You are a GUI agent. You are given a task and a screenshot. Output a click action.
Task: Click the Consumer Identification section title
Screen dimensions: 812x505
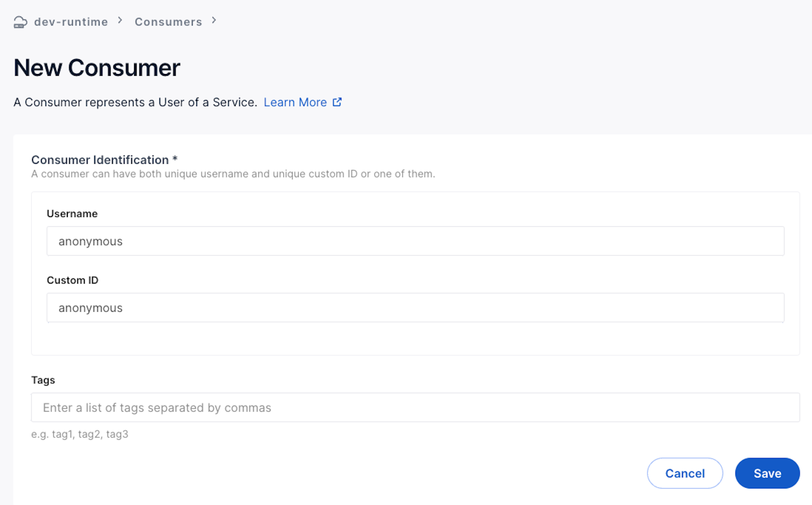coord(100,160)
